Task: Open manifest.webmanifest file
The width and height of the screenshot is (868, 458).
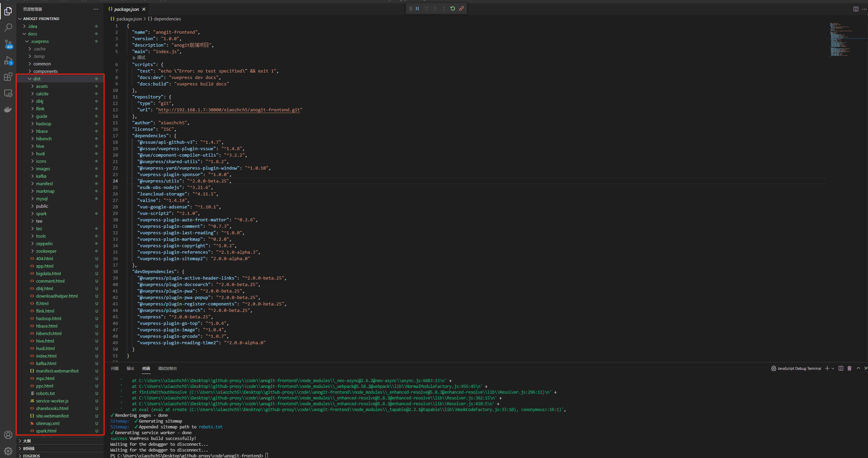Action: click(x=60, y=371)
